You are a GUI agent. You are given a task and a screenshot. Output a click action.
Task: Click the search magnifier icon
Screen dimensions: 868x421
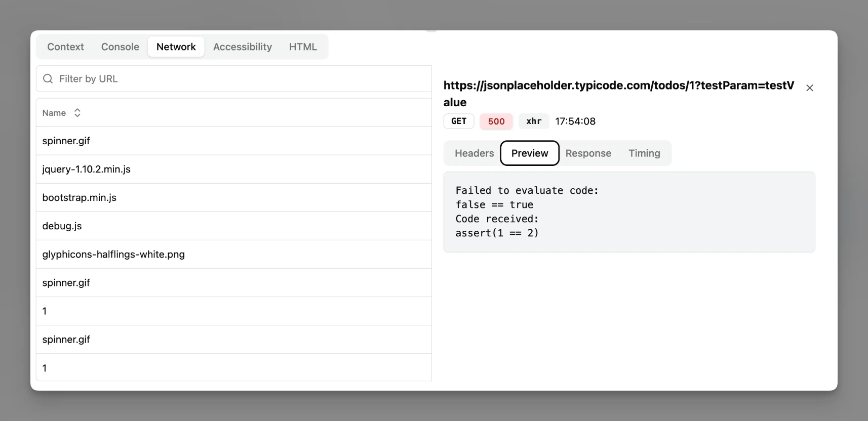click(x=48, y=79)
